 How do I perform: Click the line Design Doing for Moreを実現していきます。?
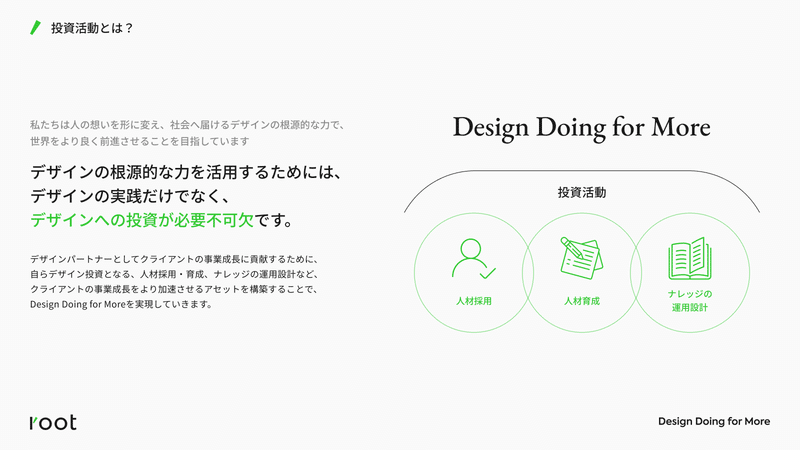(121, 305)
